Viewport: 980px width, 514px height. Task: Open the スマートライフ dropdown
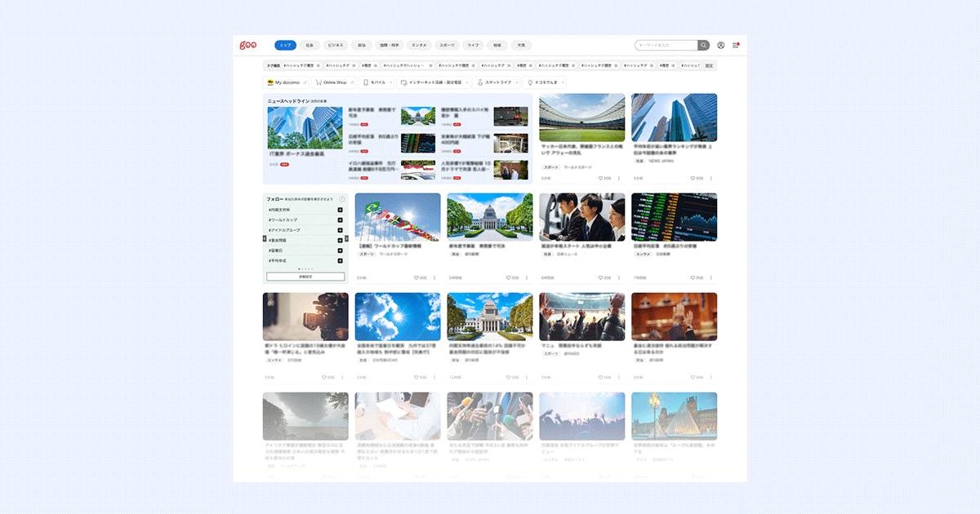[516, 82]
